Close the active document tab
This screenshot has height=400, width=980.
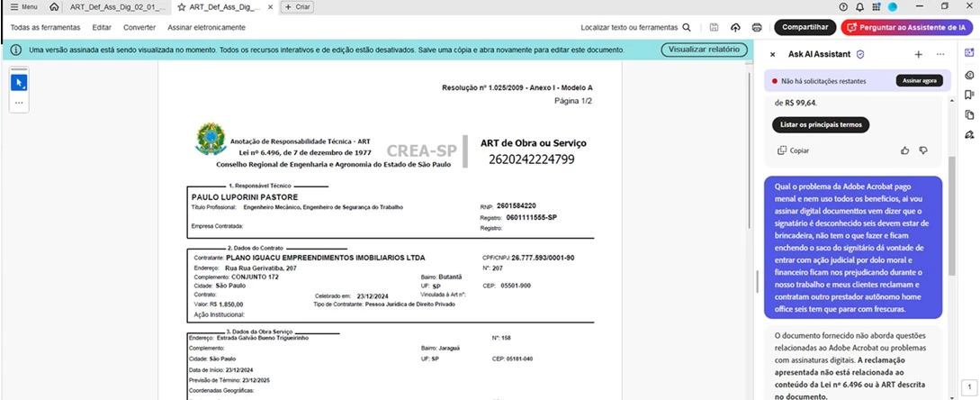point(271,7)
